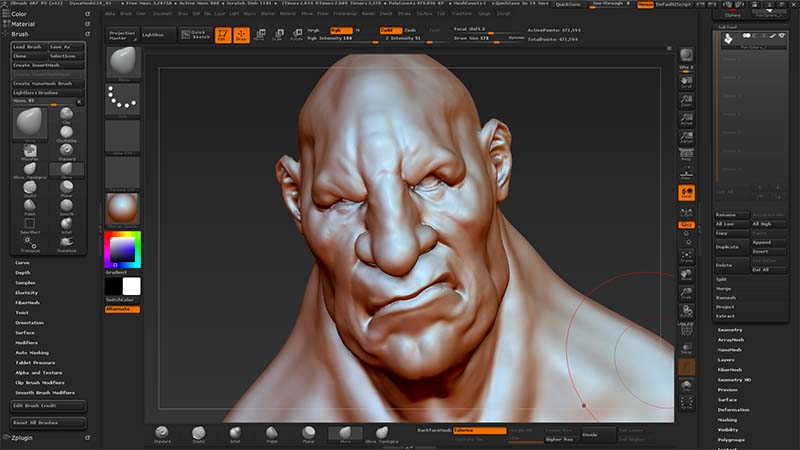Screen dimensions: 800x450
Task: Toggle Perspective view on right shelf
Action: (686, 155)
